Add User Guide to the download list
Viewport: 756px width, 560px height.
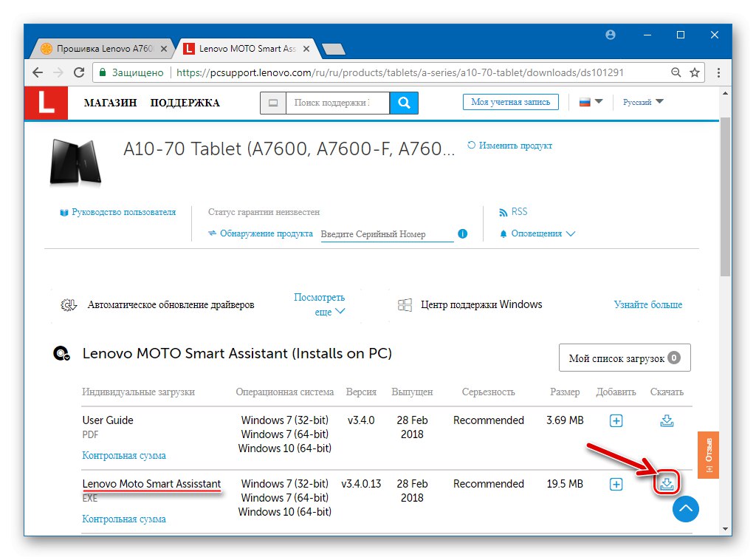point(616,420)
